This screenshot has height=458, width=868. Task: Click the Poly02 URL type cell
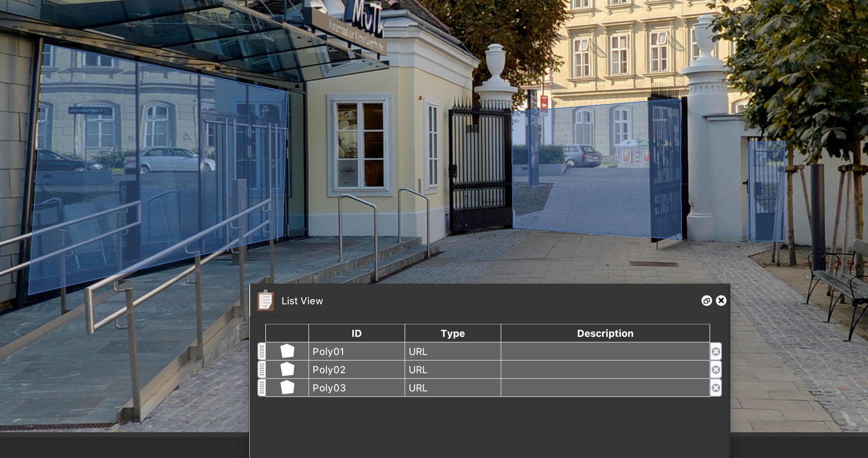pos(453,370)
